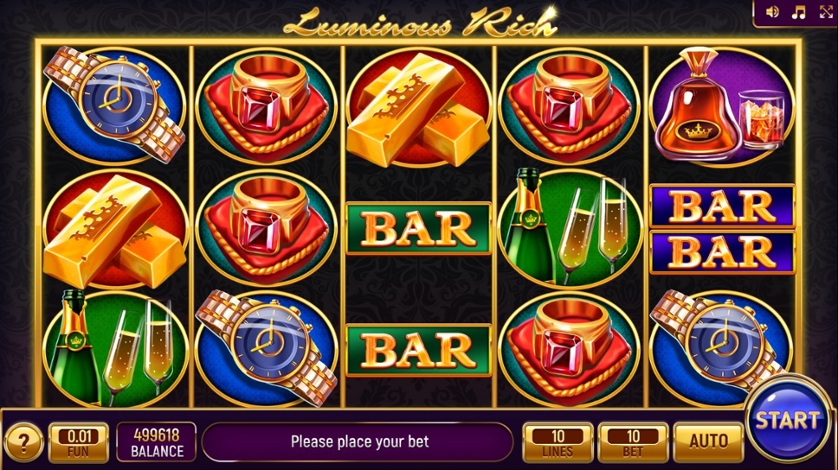The image size is (838, 470).
Task: Change the number of LINES
Action: [558, 442]
